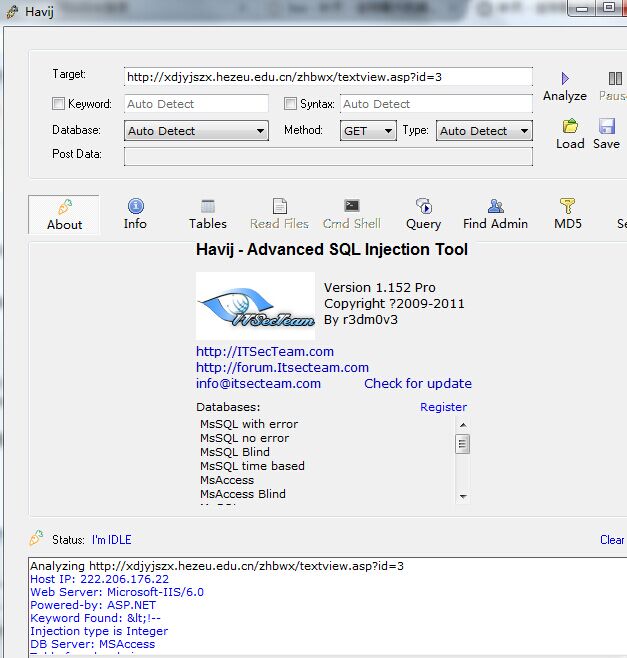Click the Load folder icon

point(570,125)
